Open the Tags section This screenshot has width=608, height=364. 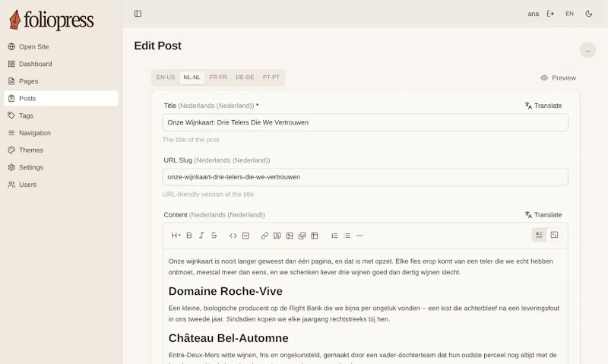pos(61,116)
